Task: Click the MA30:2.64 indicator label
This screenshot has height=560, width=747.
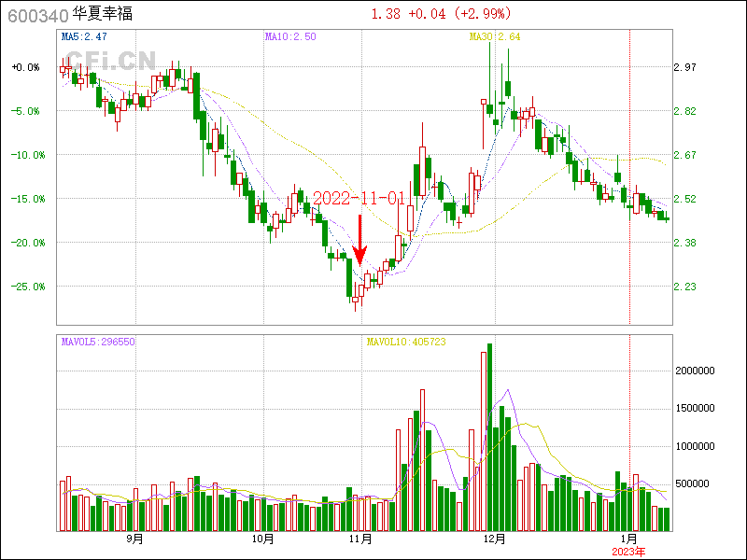Action: click(x=494, y=36)
